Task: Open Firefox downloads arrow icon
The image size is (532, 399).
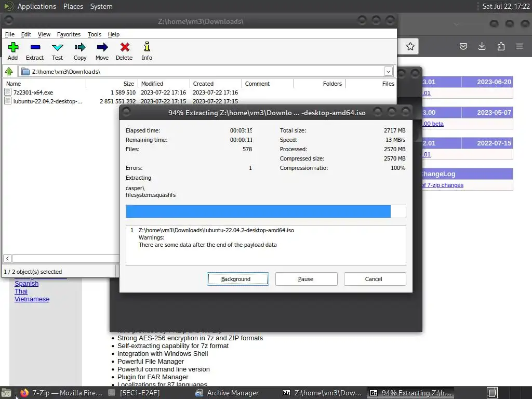Action: [482, 46]
